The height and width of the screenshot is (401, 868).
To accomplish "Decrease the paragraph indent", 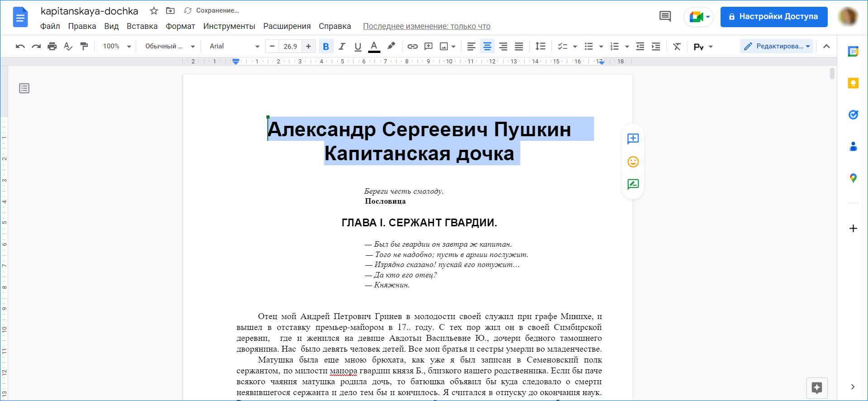I will coord(640,46).
